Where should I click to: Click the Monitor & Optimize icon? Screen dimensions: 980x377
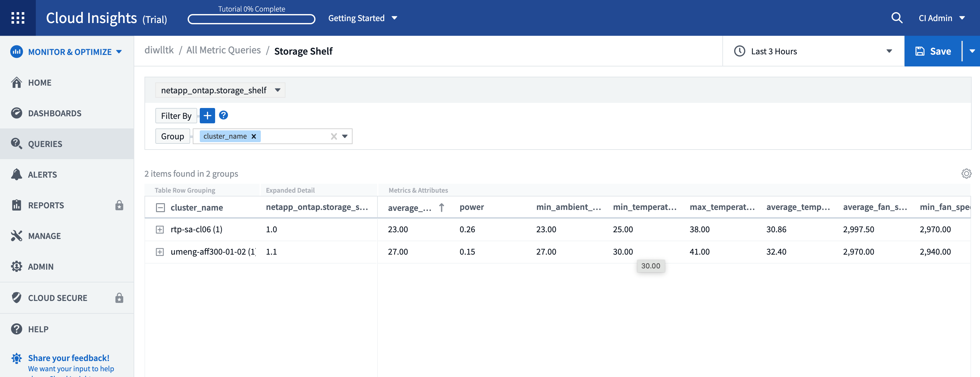17,52
